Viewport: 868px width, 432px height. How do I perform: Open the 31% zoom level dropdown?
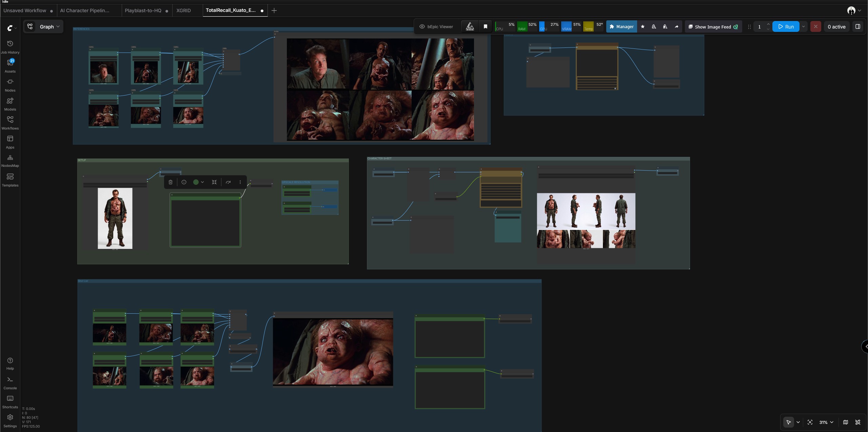pos(826,422)
